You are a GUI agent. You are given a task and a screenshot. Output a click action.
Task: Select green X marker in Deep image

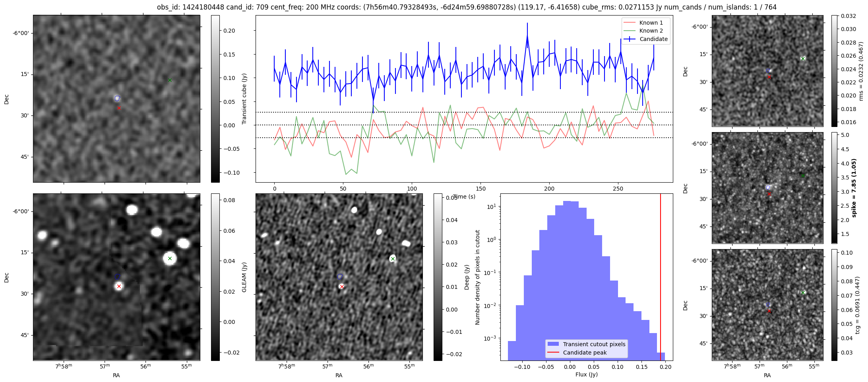point(393,259)
